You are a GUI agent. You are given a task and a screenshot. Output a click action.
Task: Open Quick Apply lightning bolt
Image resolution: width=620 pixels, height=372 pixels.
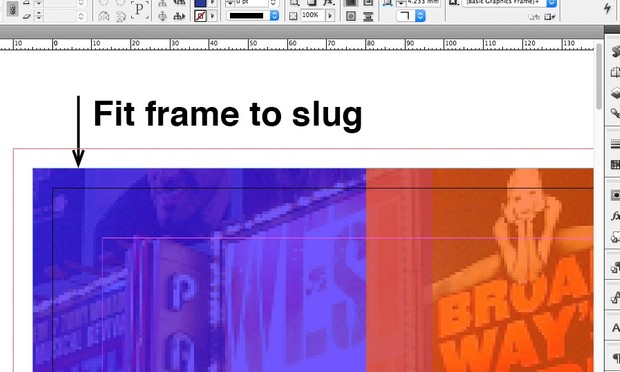608,8
